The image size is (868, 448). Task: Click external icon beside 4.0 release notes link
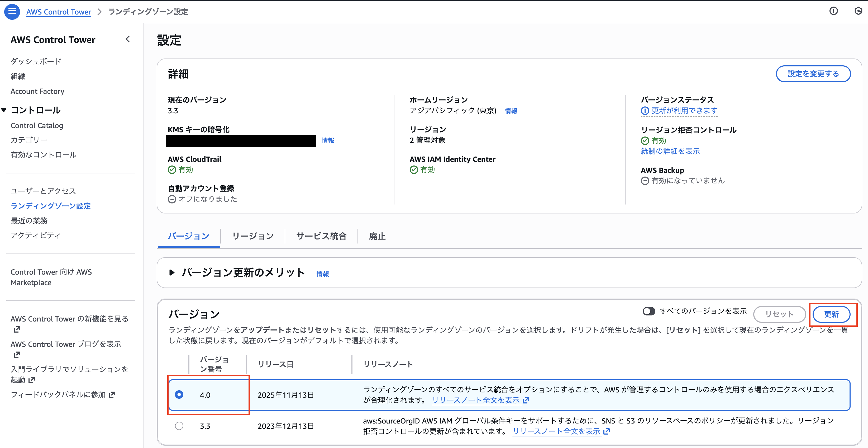click(x=526, y=400)
